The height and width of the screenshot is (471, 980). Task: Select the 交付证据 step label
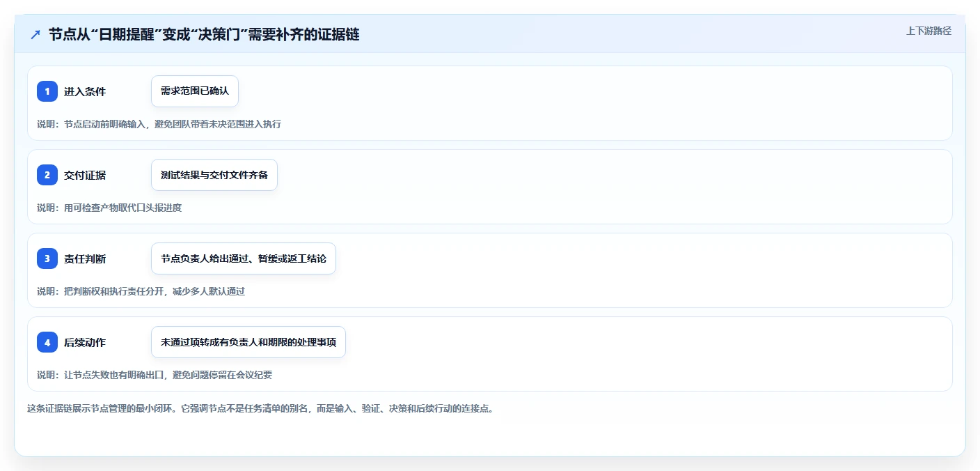click(x=85, y=175)
